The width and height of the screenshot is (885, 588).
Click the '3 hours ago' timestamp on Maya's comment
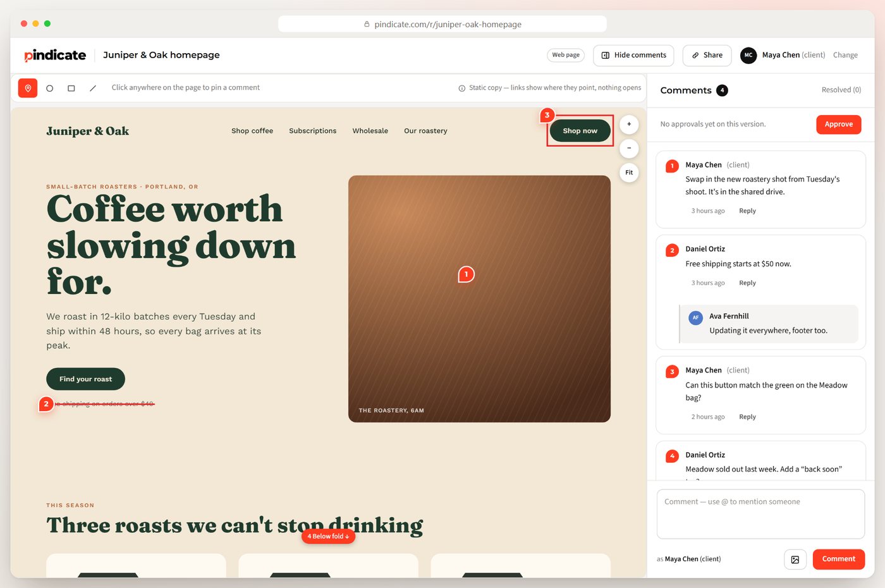click(x=708, y=211)
